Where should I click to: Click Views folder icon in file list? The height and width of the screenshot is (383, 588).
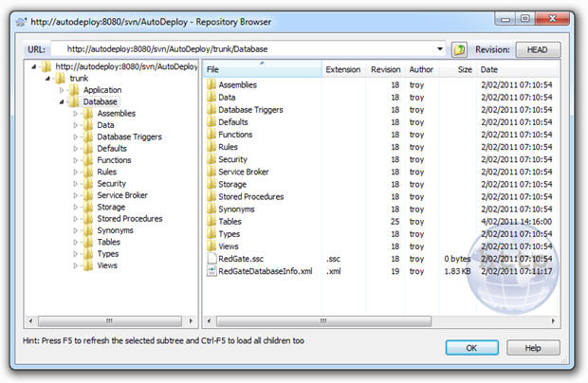point(211,246)
